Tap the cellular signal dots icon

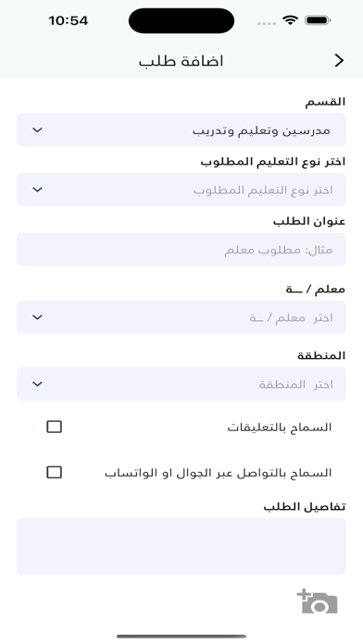point(267,23)
